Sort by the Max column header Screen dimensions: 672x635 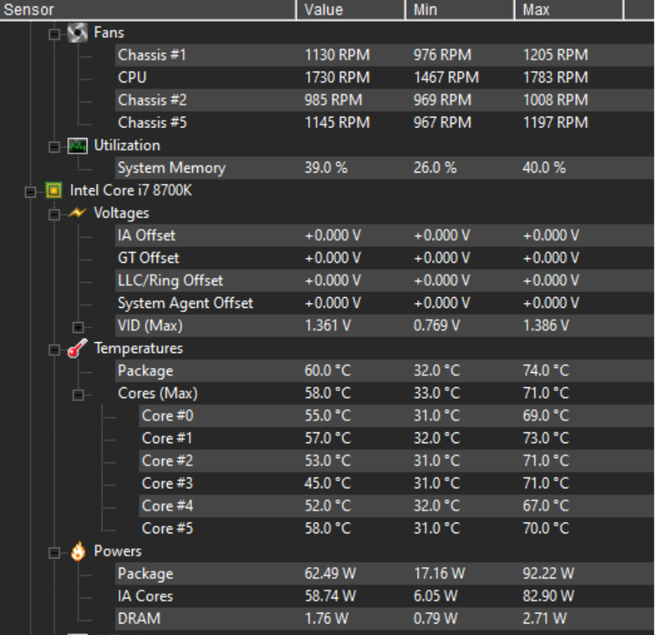(568, 10)
